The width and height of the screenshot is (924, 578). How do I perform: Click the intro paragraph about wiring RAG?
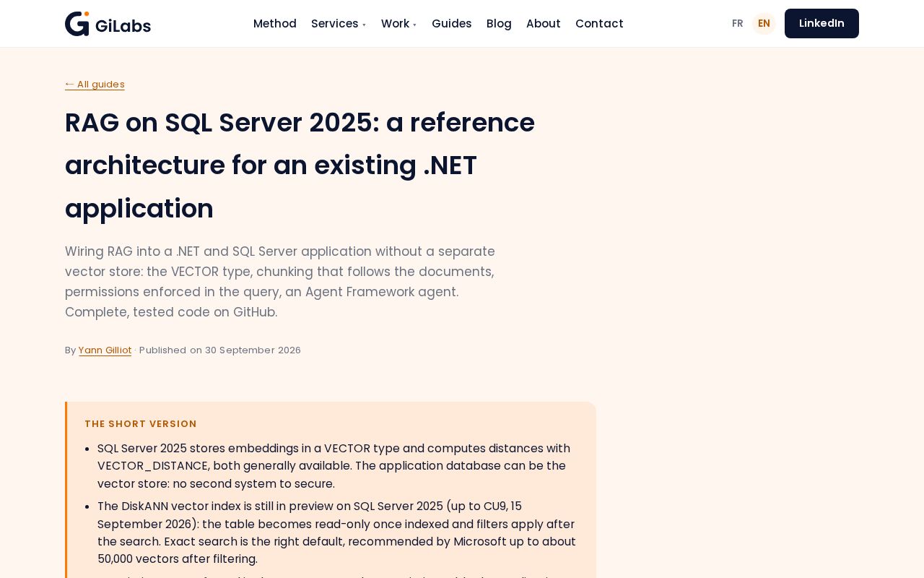coord(280,282)
